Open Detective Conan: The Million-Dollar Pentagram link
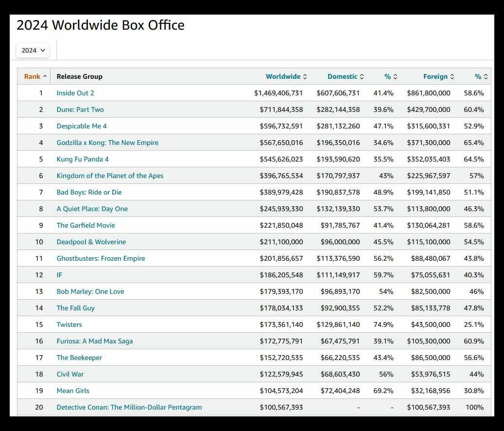Image resolution: width=504 pixels, height=431 pixels. click(129, 407)
